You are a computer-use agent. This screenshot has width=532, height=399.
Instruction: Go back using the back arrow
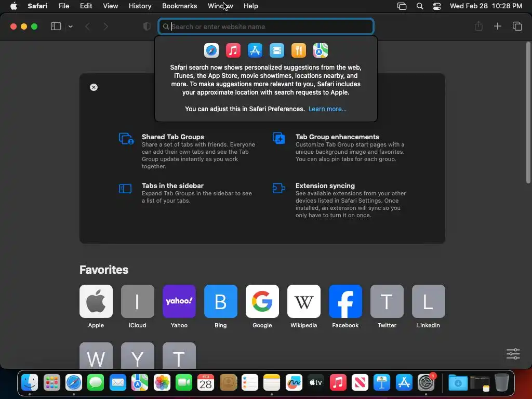tap(87, 26)
